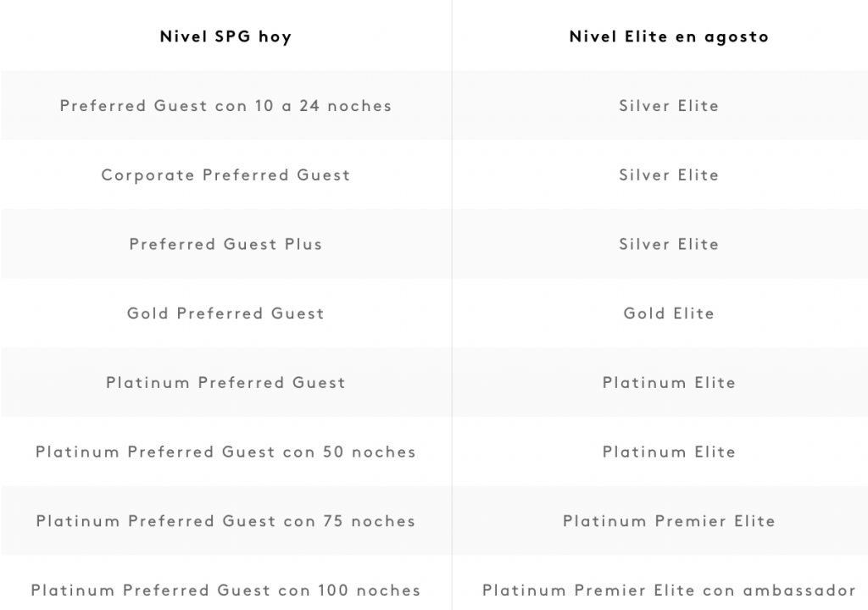Click the vertical divider between the two columns
The height and width of the screenshot is (610, 868).
point(452,305)
